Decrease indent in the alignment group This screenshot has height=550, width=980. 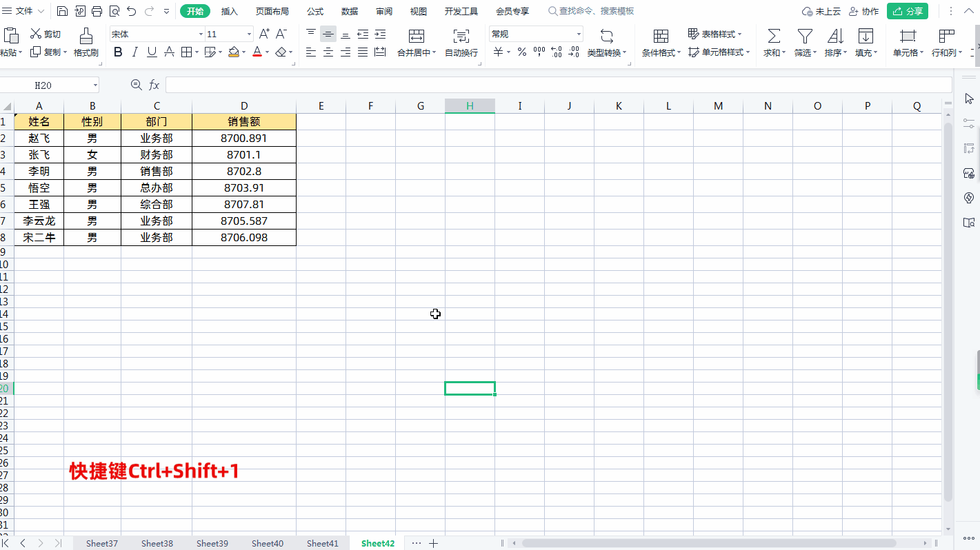pyautogui.click(x=363, y=34)
